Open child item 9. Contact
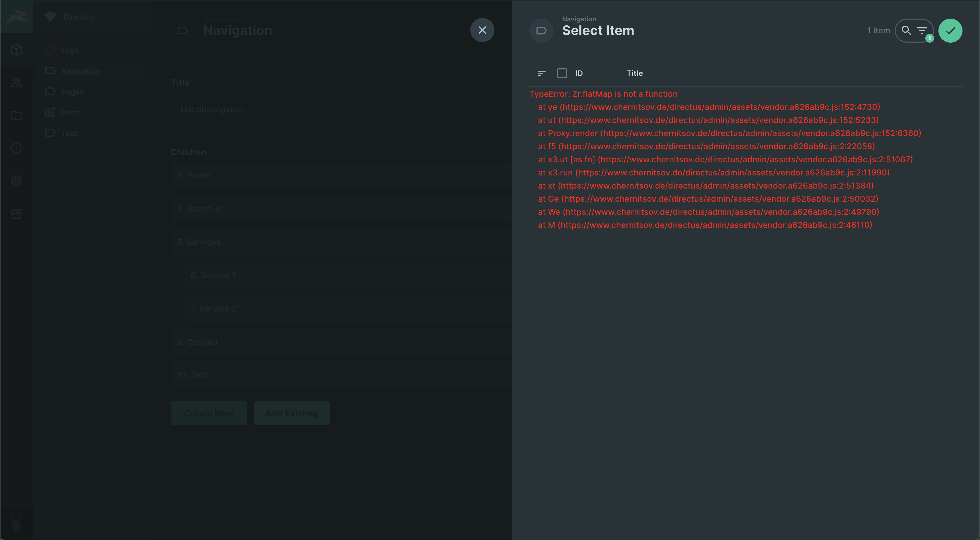Image resolution: width=980 pixels, height=540 pixels. click(x=341, y=342)
